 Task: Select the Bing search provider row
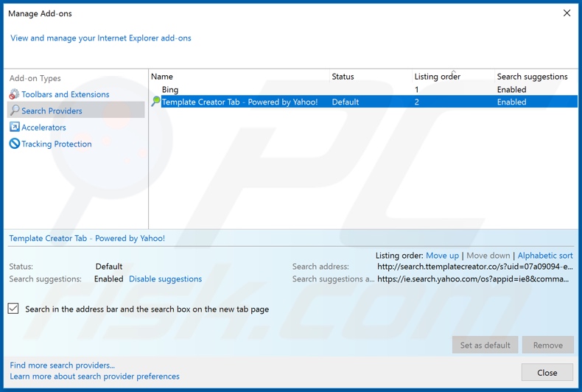(x=364, y=89)
